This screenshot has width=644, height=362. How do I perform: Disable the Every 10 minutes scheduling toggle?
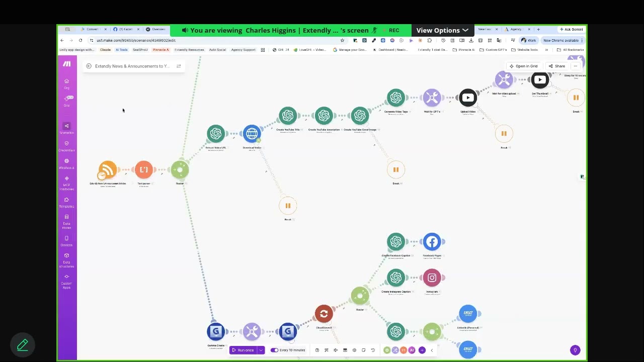[x=275, y=350]
